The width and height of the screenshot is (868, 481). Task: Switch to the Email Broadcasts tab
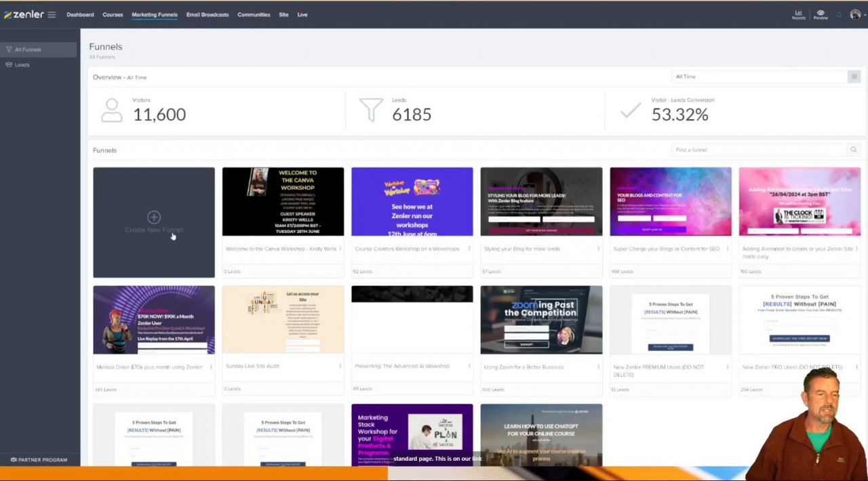tap(207, 14)
